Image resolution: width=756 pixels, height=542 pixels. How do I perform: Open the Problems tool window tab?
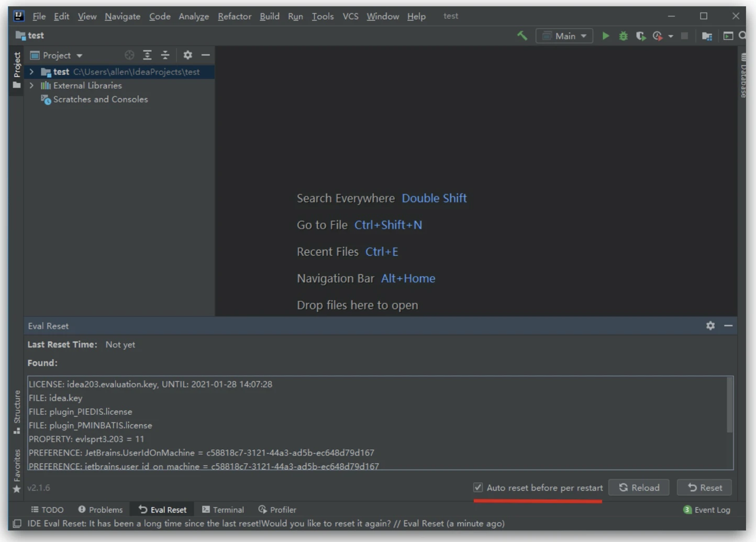tap(101, 510)
